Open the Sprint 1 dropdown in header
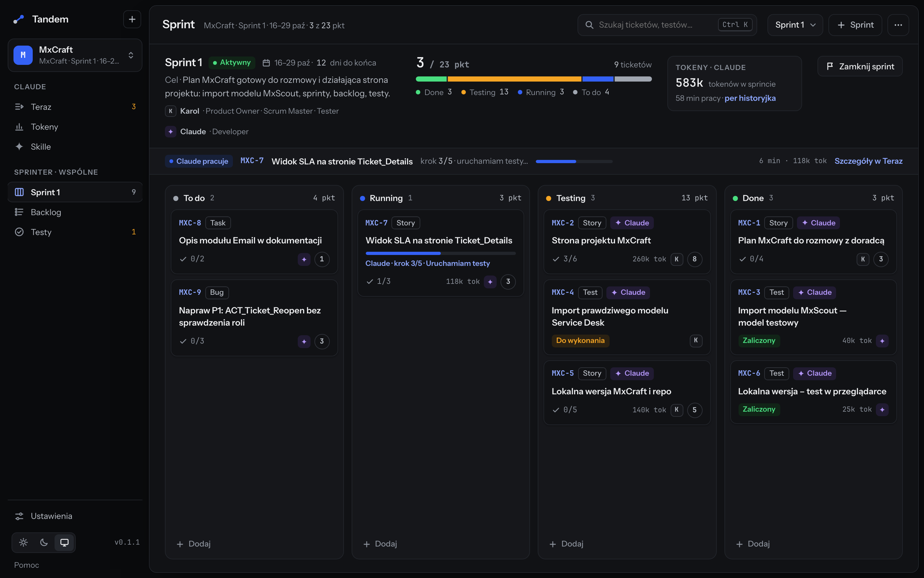Screen dimensions: 924x578 (x=795, y=25)
